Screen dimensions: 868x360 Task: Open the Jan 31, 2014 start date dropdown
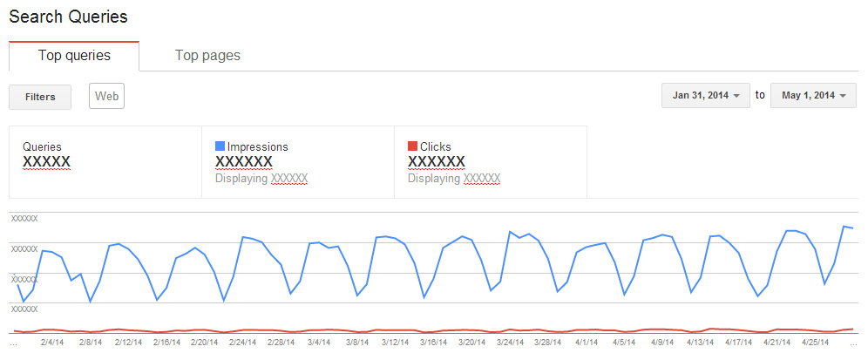point(706,95)
